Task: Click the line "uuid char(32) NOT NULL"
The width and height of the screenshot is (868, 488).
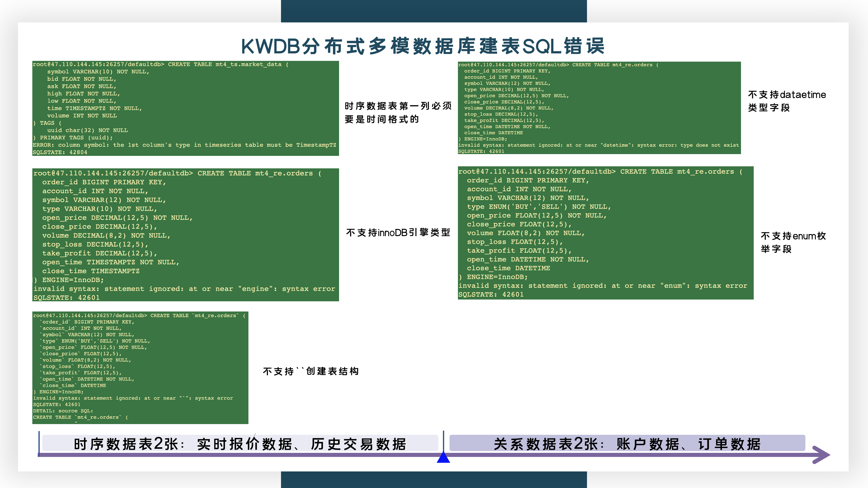Action: 87,130
